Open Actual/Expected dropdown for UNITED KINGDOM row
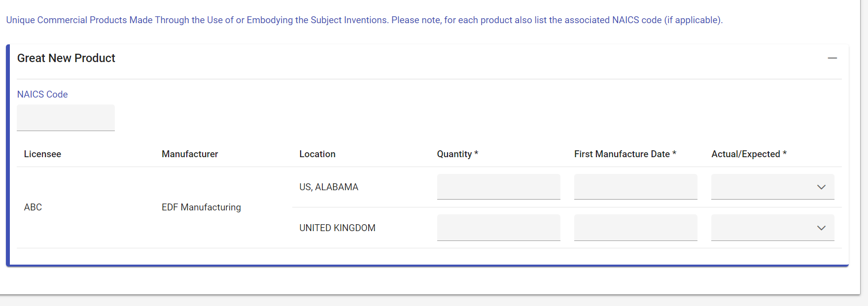868x306 pixels. pos(772,228)
